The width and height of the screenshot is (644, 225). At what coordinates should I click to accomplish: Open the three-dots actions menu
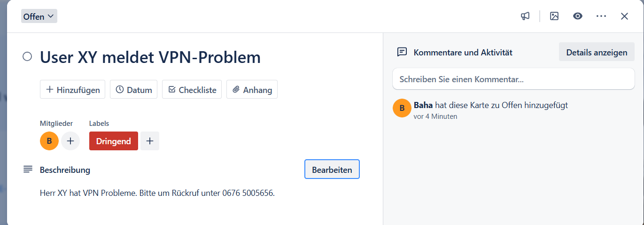[x=601, y=16]
